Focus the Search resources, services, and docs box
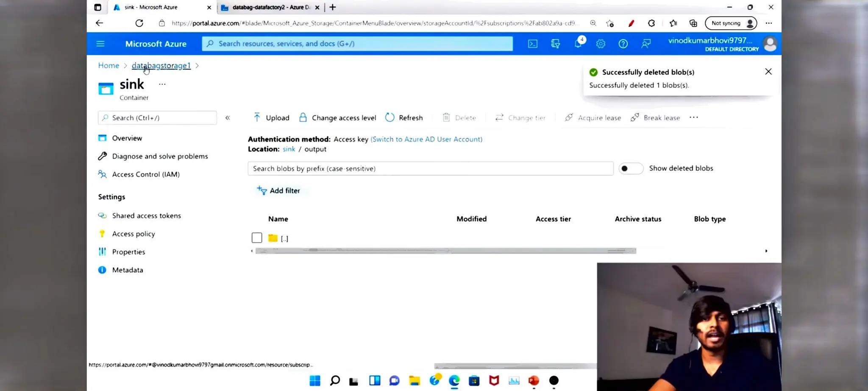This screenshot has height=391, width=868. [x=357, y=44]
